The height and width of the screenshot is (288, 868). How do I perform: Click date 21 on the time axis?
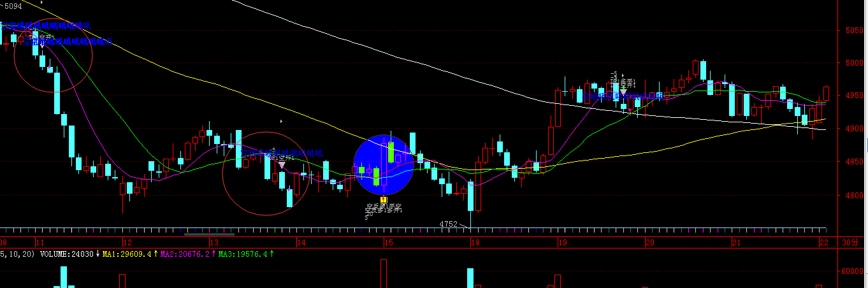pos(736,243)
